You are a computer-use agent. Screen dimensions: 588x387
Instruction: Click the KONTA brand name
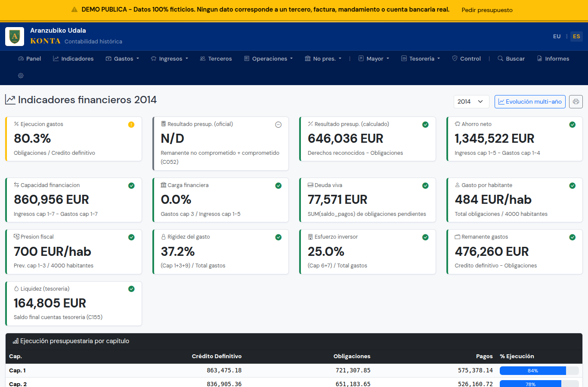tap(45, 41)
